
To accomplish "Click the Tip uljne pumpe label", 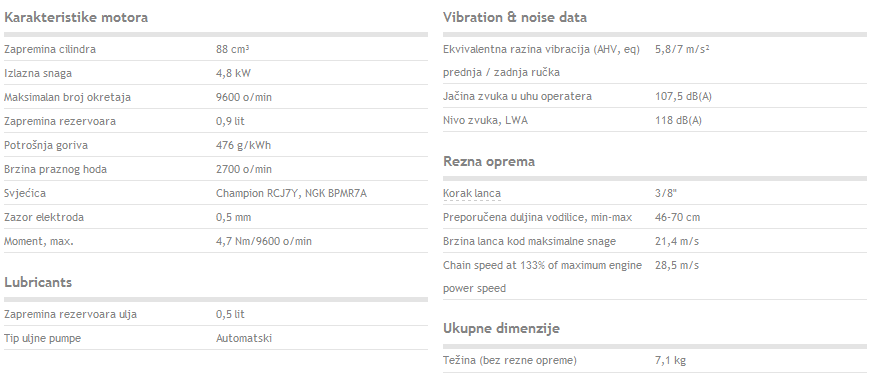I will [42, 338].
